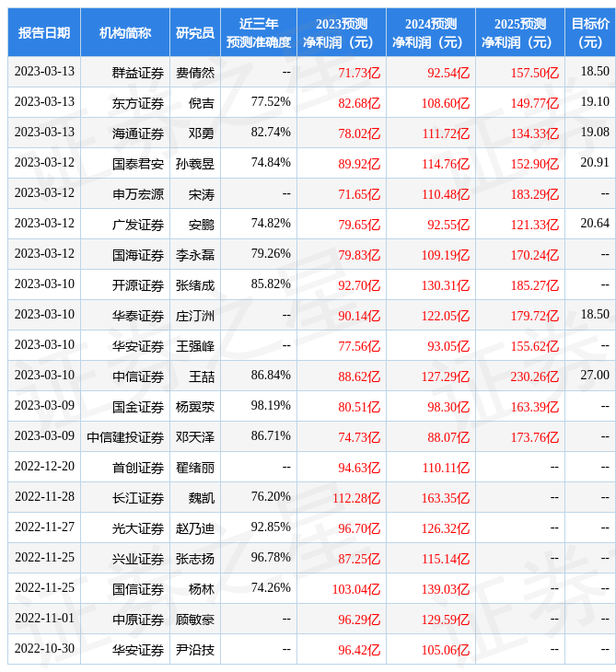
Task: Click analyst 顾敏豪 in the 中原证券 row
Action: pyautogui.click(x=195, y=619)
